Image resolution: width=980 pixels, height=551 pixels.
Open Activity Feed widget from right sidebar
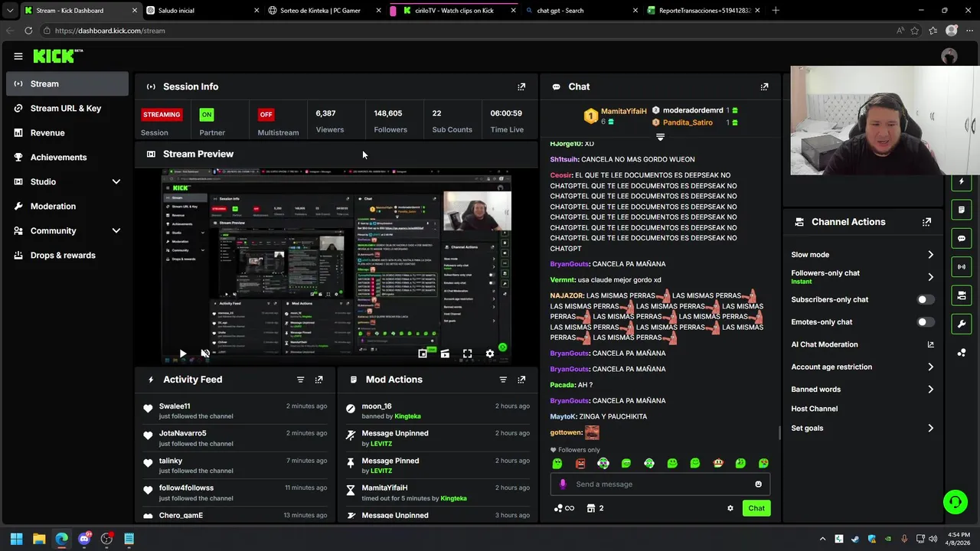click(x=962, y=181)
